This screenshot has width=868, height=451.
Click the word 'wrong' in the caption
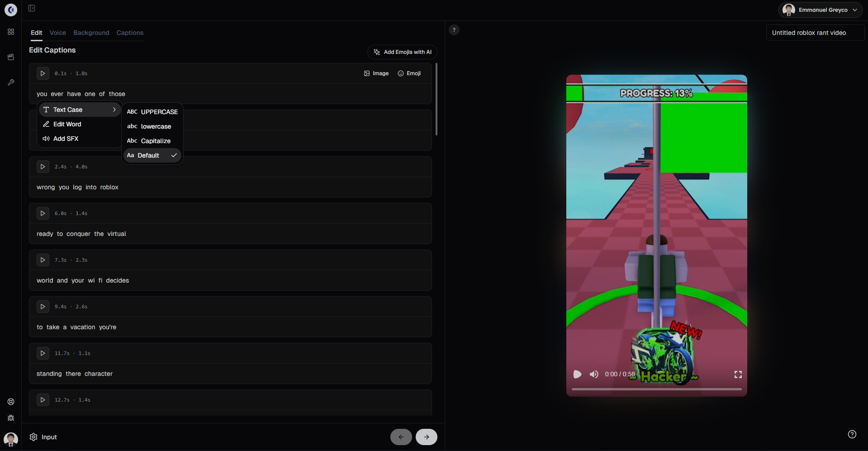coord(46,187)
